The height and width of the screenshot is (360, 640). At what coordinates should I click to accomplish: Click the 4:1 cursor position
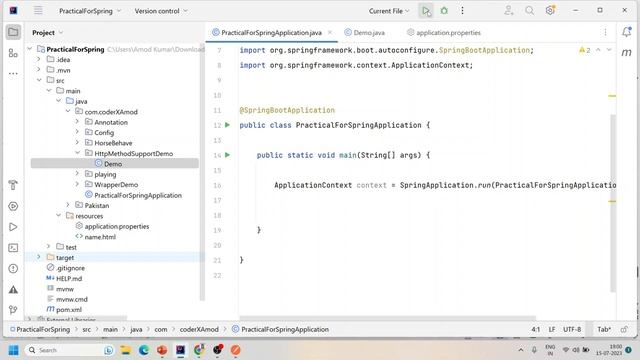pyautogui.click(x=536, y=329)
